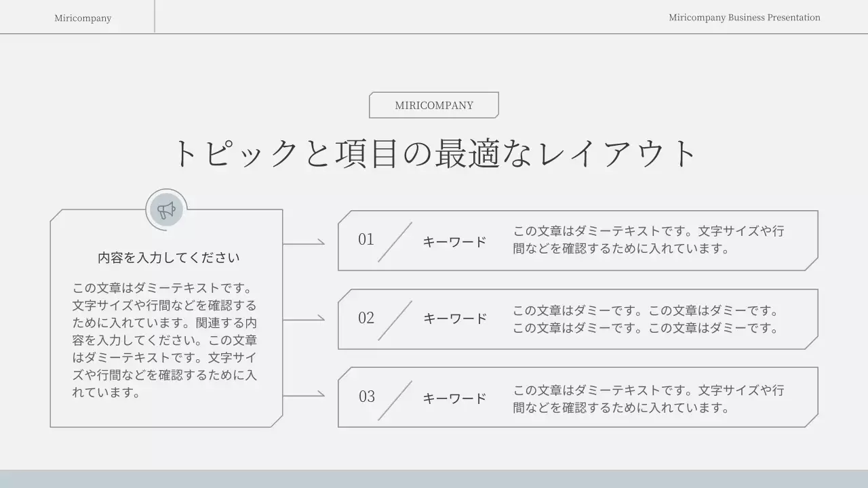Expand the first キーワード item

pyautogui.click(x=454, y=241)
